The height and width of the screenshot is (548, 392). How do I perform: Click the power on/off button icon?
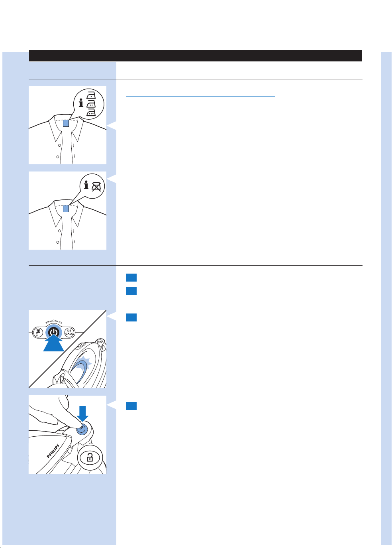click(53, 332)
